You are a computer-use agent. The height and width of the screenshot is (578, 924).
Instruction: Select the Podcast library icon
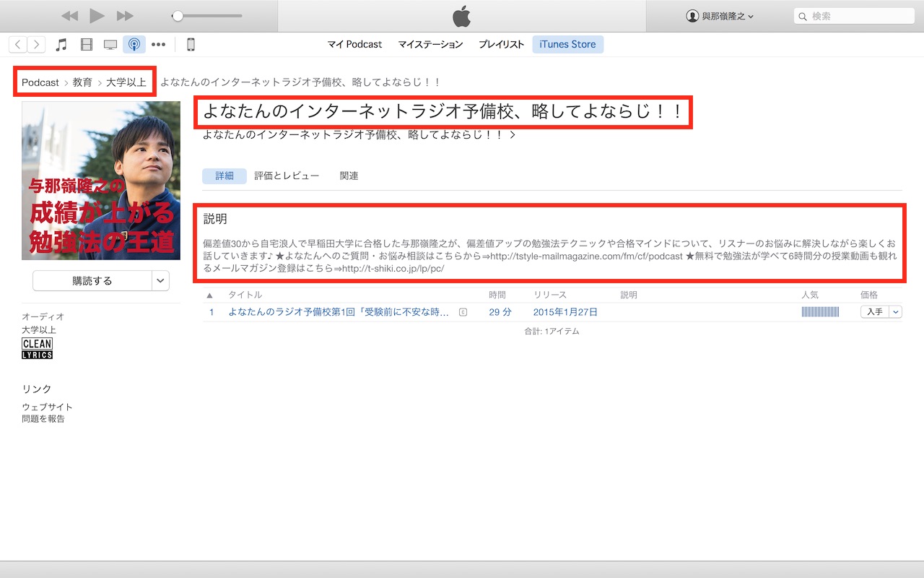pyautogui.click(x=134, y=45)
